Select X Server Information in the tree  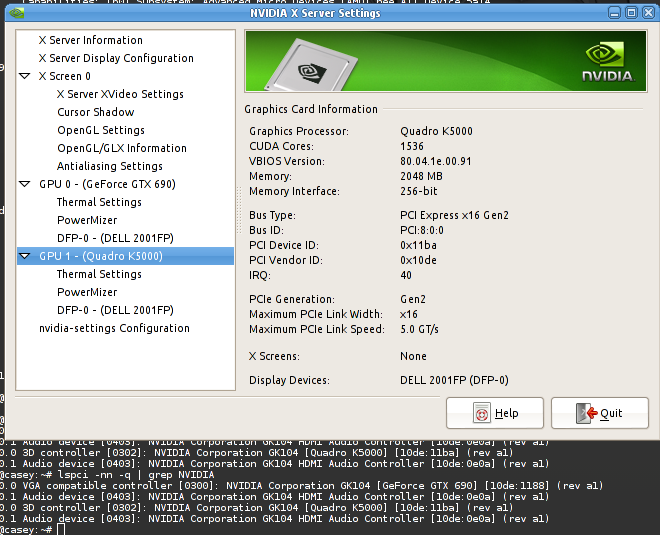(90, 40)
